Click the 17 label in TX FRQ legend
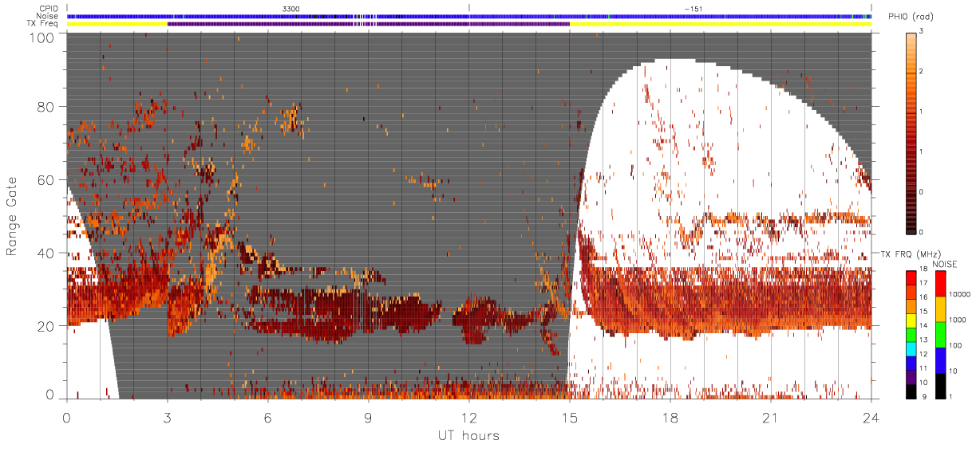 (923, 284)
